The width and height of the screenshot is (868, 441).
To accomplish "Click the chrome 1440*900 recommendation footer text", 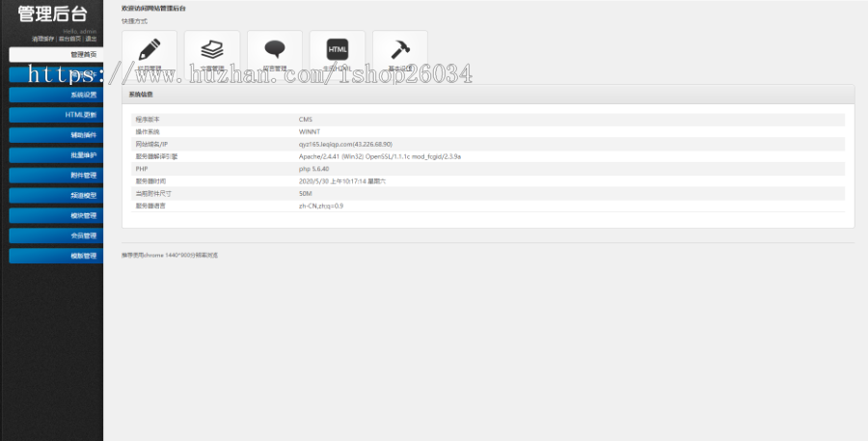I will (170, 256).
